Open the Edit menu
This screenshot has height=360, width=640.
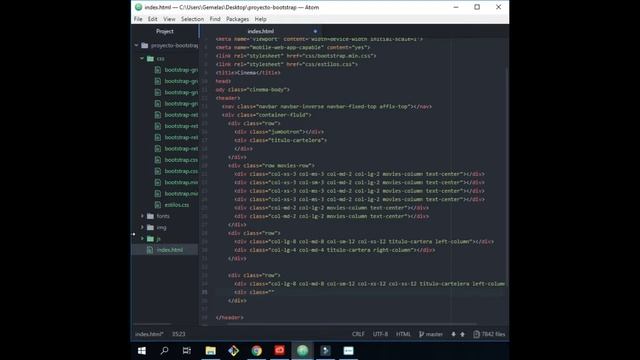click(153, 19)
